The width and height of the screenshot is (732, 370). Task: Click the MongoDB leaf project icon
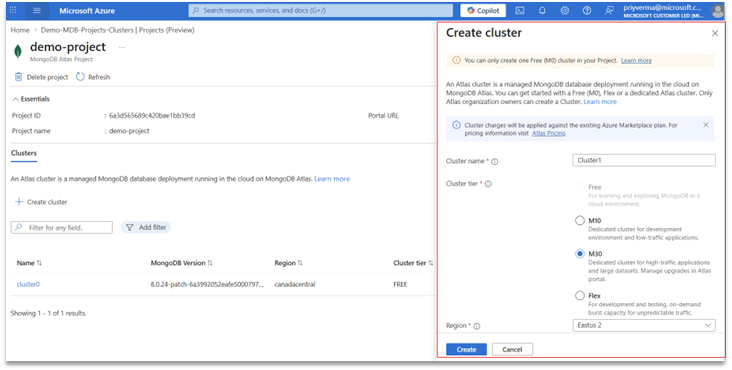[x=18, y=51]
